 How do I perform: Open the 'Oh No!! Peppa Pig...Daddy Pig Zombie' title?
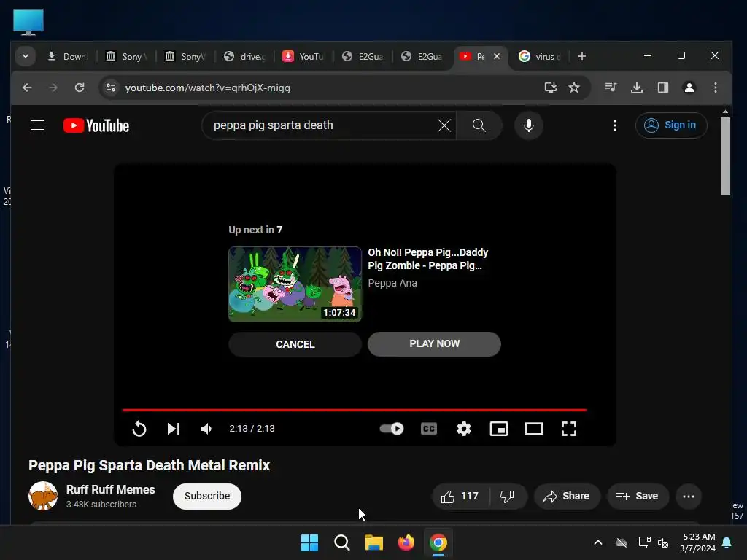[x=427, y=259]
